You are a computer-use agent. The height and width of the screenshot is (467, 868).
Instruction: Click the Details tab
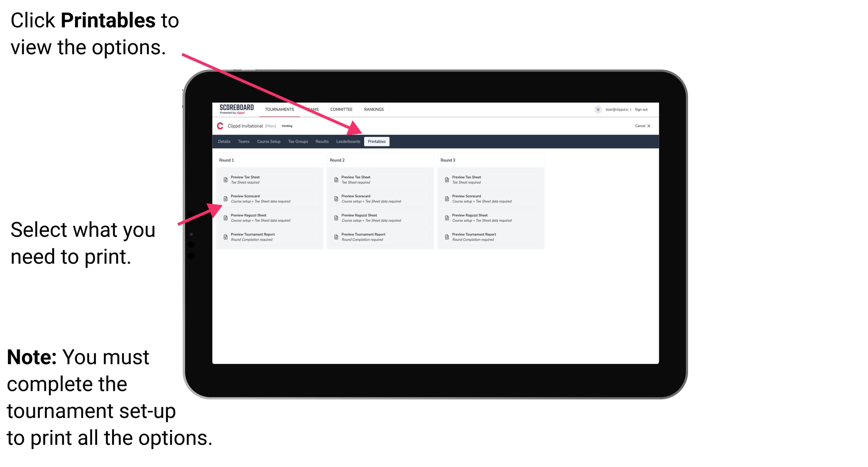pyautogui.click(x=225, y=142)
